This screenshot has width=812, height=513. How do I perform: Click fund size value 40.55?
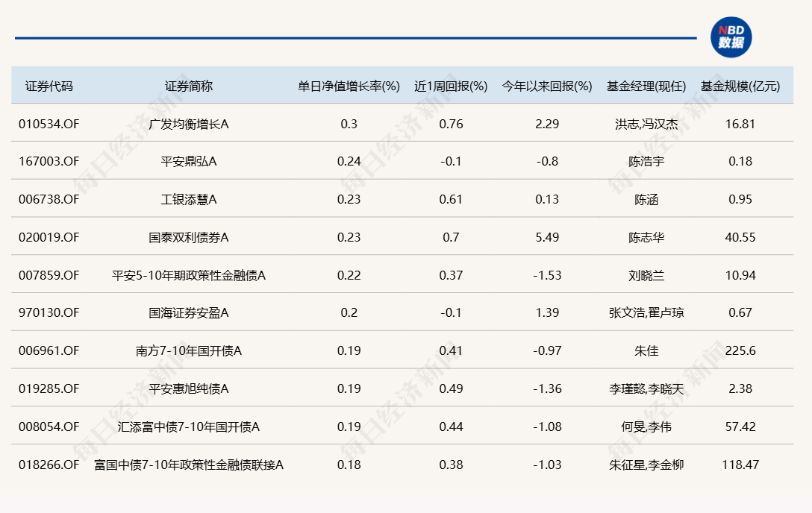[x=740, y=237]
